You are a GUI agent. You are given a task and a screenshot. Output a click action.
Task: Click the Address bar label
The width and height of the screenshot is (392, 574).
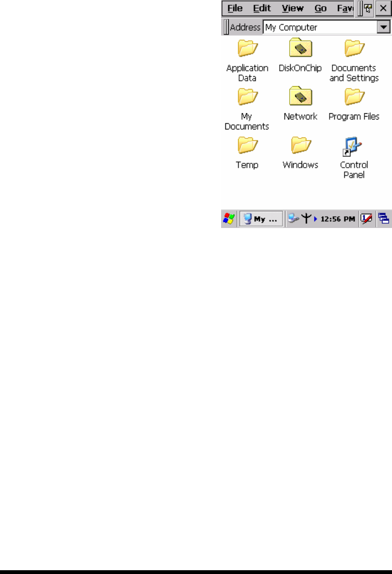245,27
